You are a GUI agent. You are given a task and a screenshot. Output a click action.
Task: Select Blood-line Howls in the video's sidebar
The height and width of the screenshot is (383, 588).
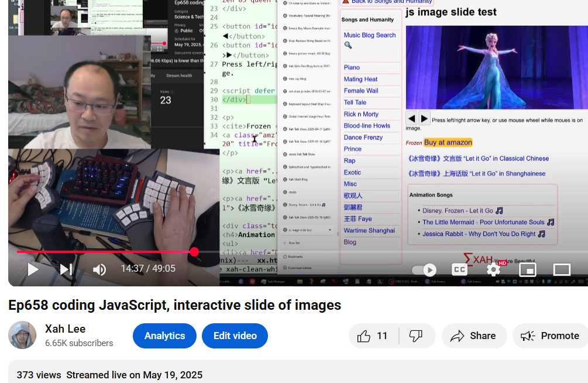click(367, 125)
